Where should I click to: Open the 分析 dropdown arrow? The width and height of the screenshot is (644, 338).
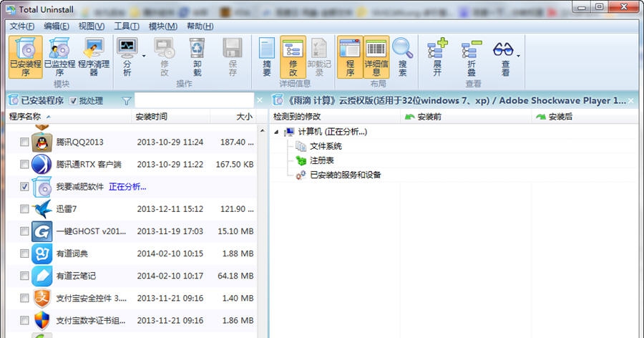144,56
